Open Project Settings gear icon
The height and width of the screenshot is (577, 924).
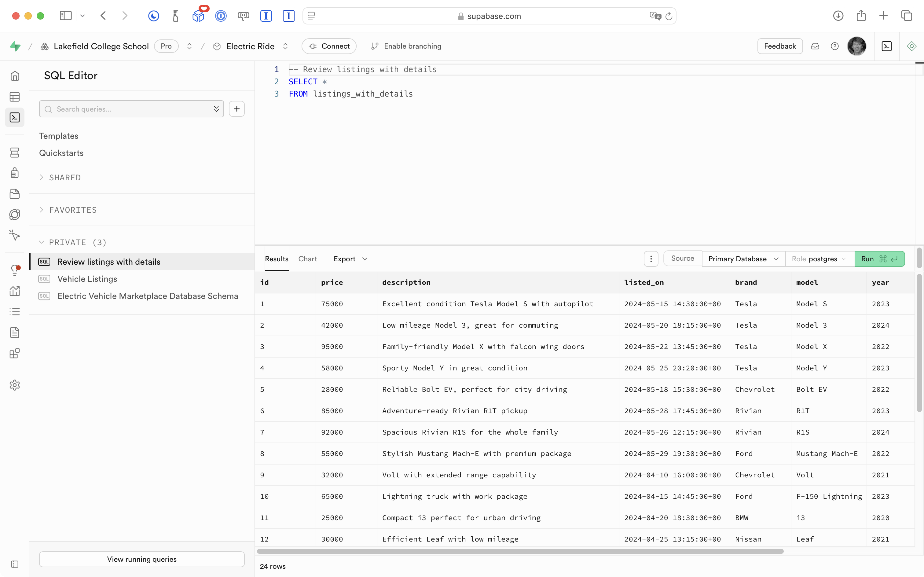tap(14, 385)
